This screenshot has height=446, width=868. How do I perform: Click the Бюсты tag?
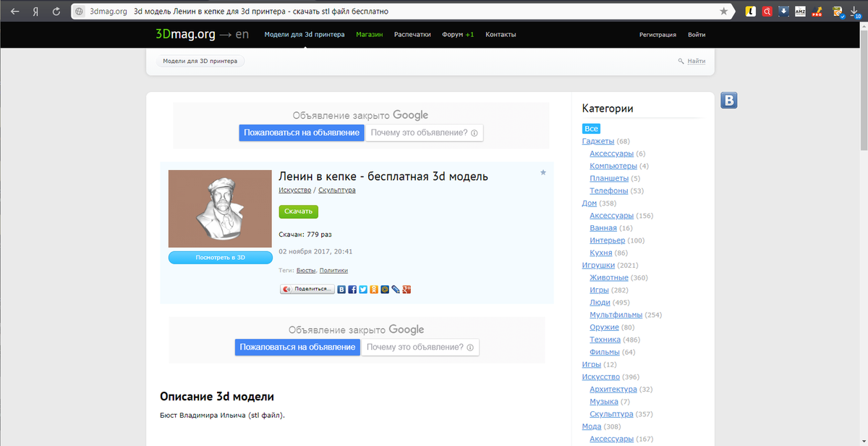[306, 270]
